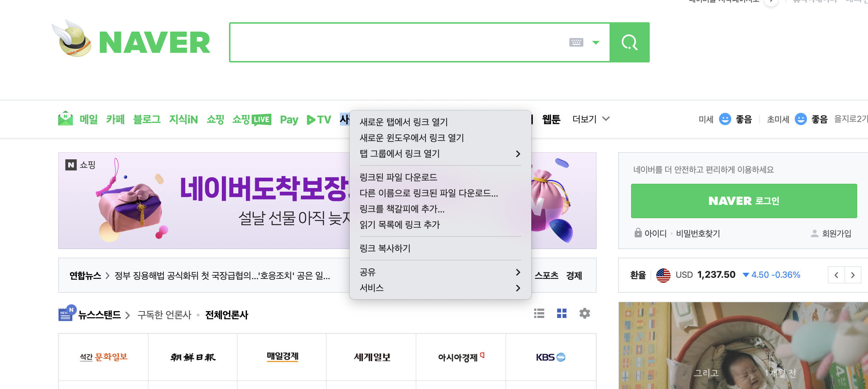
Task: Open 문화일보 publisher tile
Action: pyautogui.click(x=103, y=357)
